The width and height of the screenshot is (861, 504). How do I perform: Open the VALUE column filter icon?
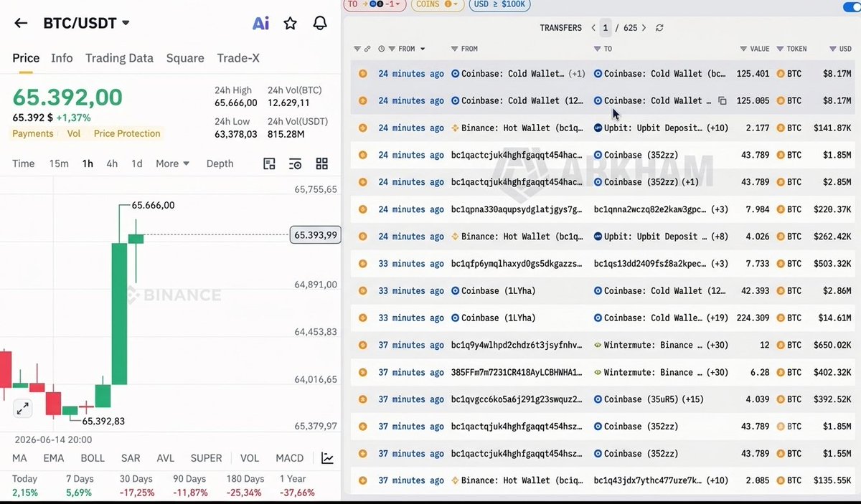coord(743,49)
